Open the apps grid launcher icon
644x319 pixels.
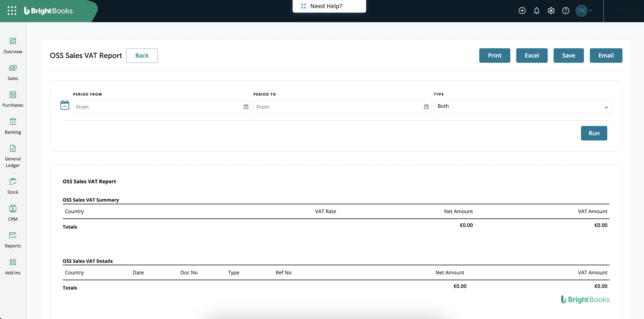12,11
